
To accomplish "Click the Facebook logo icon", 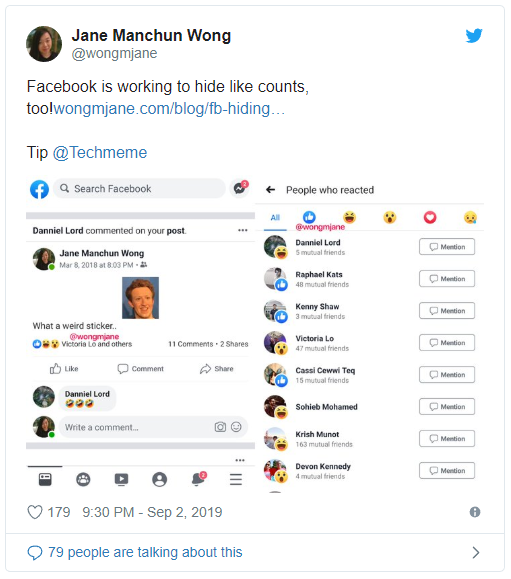I will point(40,189).
